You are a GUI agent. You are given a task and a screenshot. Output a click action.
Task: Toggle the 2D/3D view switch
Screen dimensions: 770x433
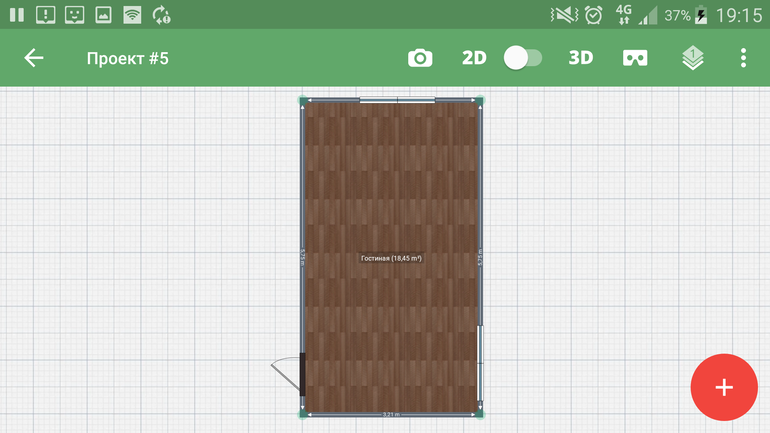pyautogui.click(x=522, y=58)
